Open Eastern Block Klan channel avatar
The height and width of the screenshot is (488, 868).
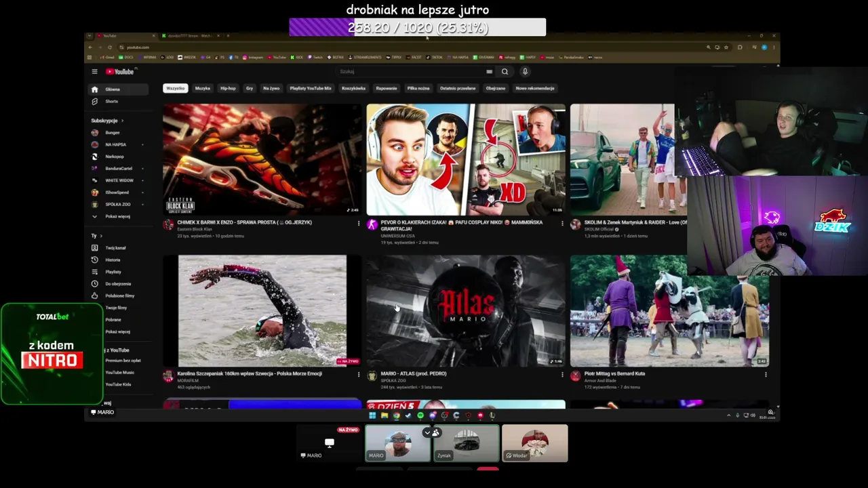[168, 225]
